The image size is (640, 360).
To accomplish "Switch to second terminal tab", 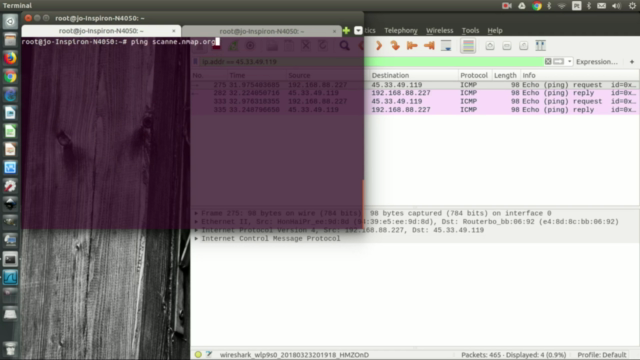I will 262,31.
